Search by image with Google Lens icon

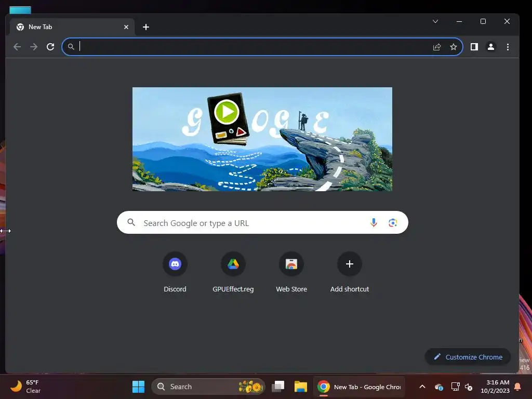(393, 222)
